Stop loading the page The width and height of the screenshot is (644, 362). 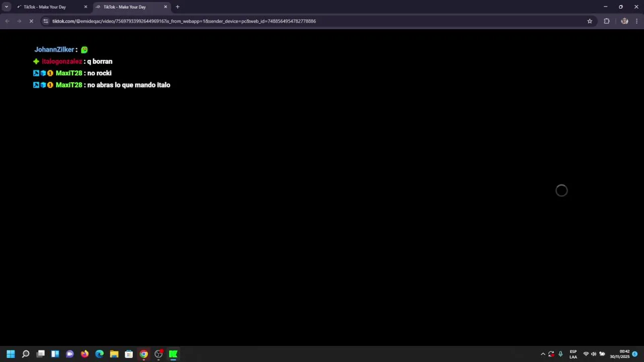[31, 21]
